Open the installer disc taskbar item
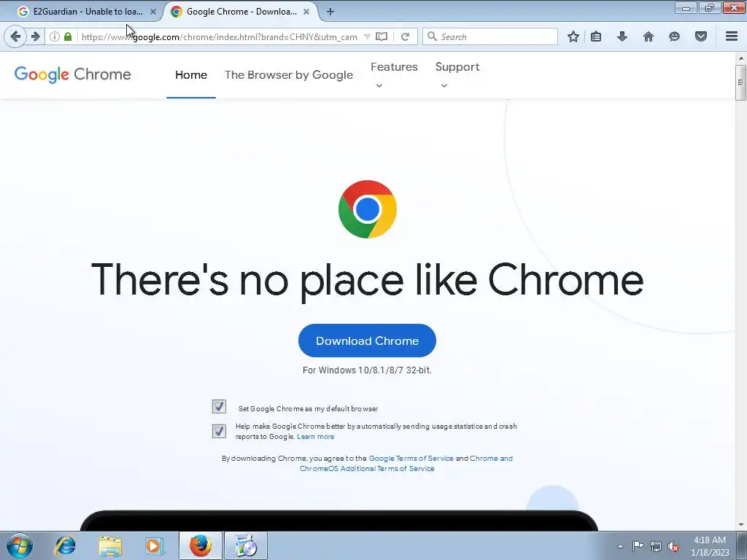 coord(246,545)
